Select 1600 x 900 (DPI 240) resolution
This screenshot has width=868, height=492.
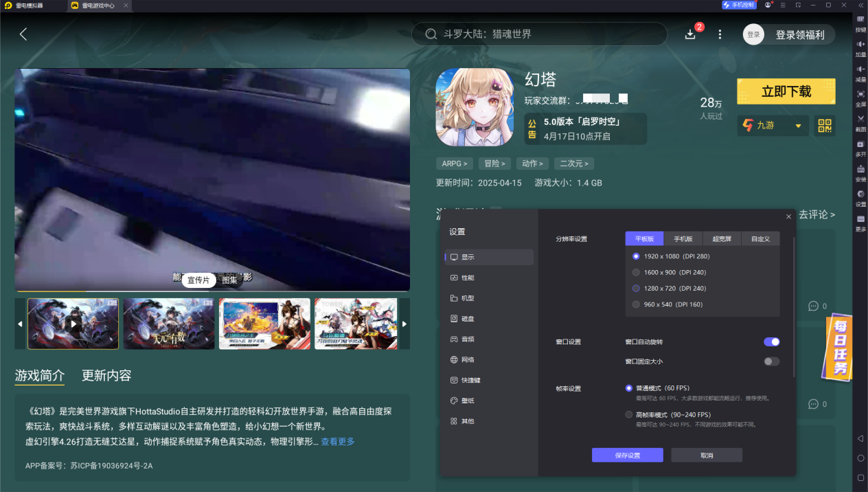click(x=669, y=272)
